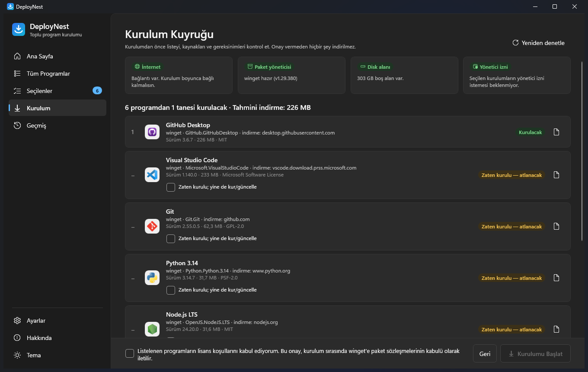This screenshot has width=588, height=372.
Task: Open details document icon for Git
Action: coord(556,226)
